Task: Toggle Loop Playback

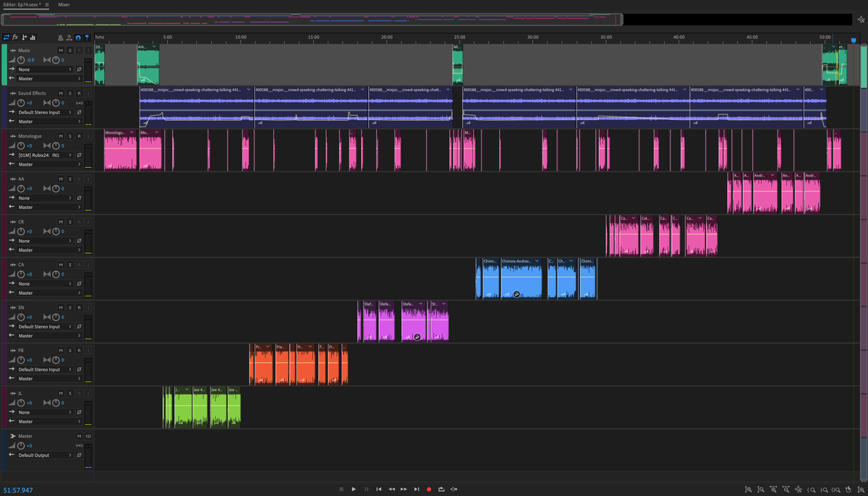Action: [441, 489]
